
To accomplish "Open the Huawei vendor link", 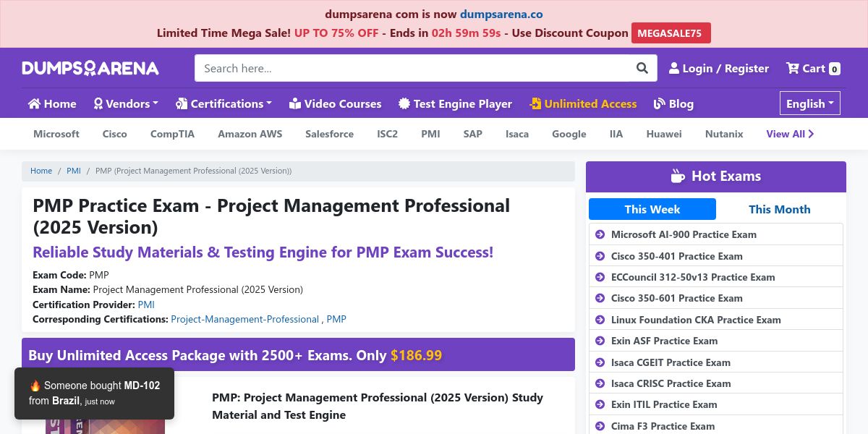I will [x=664, y=134].
